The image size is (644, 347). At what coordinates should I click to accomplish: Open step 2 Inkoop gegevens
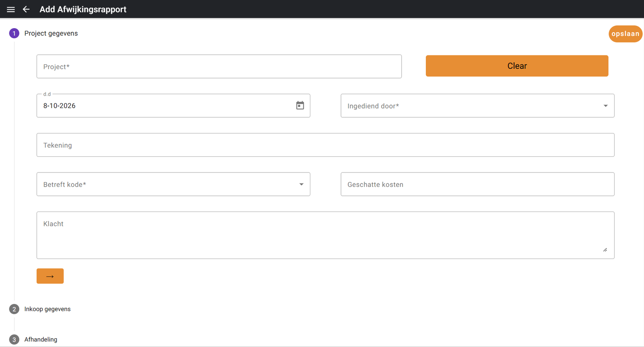pyautogui.click(x=40, y=309)
